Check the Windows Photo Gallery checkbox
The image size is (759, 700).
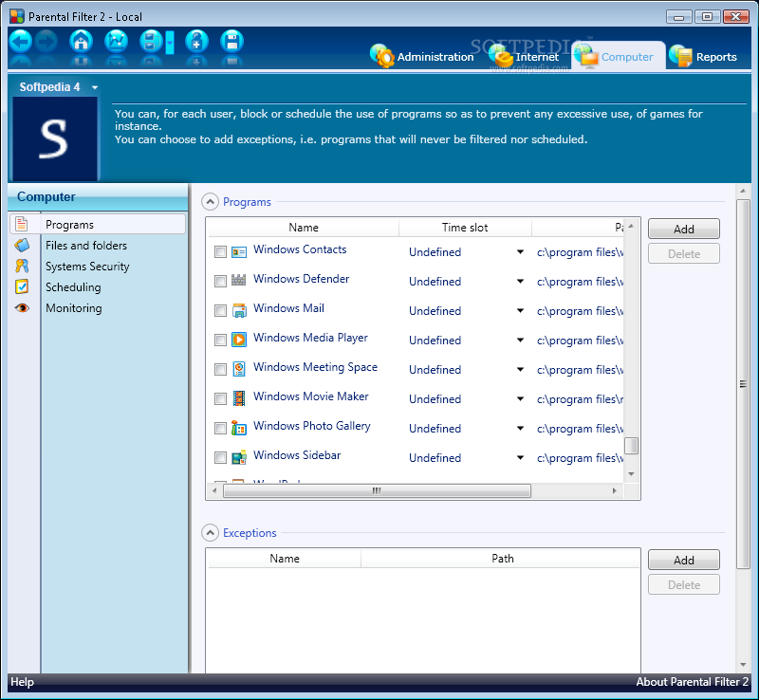click(220, 429)
